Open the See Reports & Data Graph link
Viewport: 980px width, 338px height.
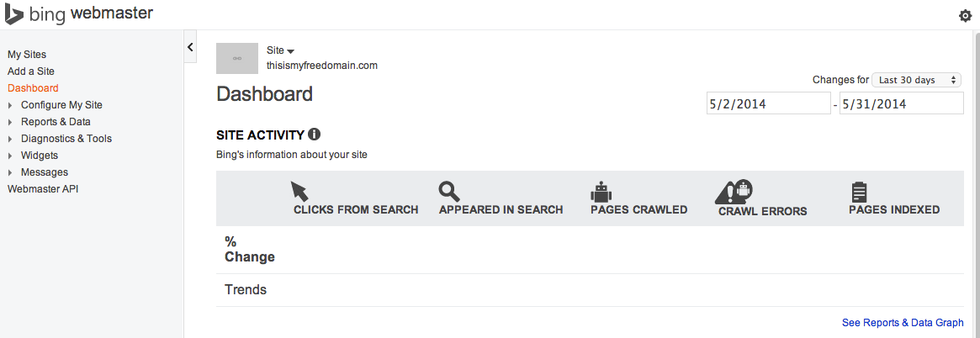[903, 323]
